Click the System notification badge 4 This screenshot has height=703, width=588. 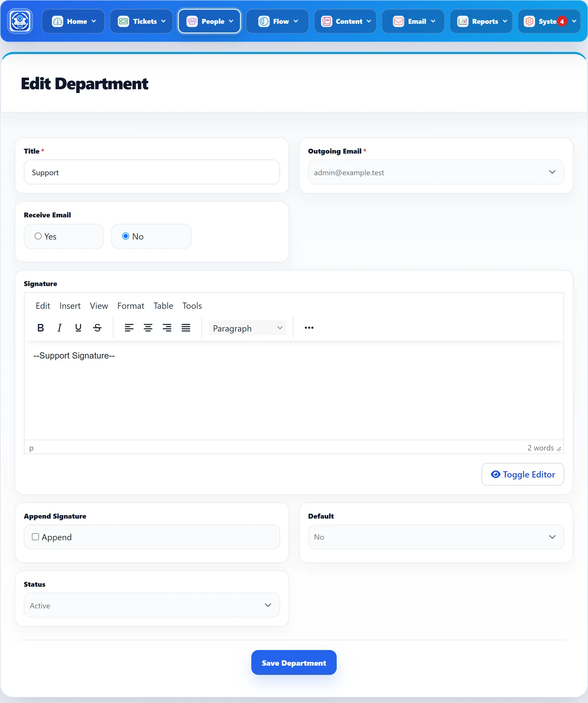[562, 21]
